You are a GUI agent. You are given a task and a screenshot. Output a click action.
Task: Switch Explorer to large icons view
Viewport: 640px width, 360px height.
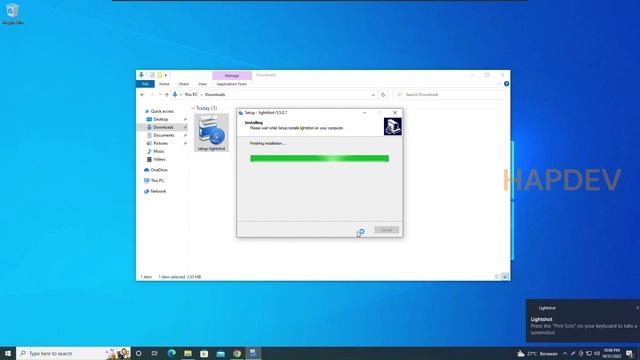coord(505,277)
